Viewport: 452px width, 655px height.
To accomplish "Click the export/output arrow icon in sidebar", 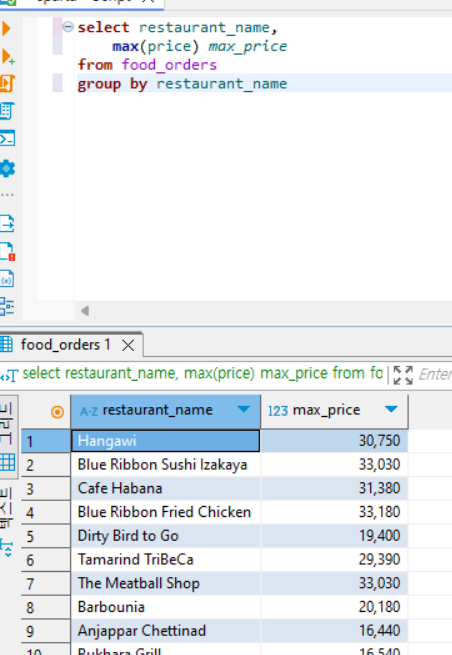I will [x=7, y=223].
